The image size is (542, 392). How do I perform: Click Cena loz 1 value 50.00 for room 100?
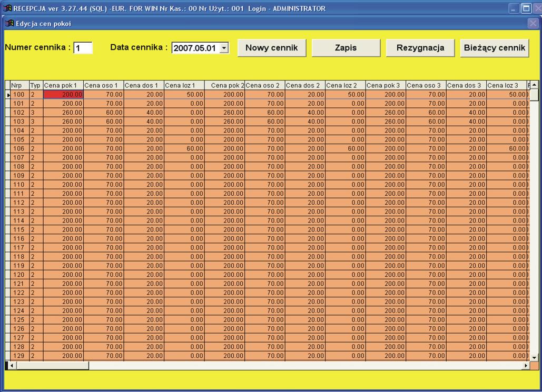coord(184,95)
